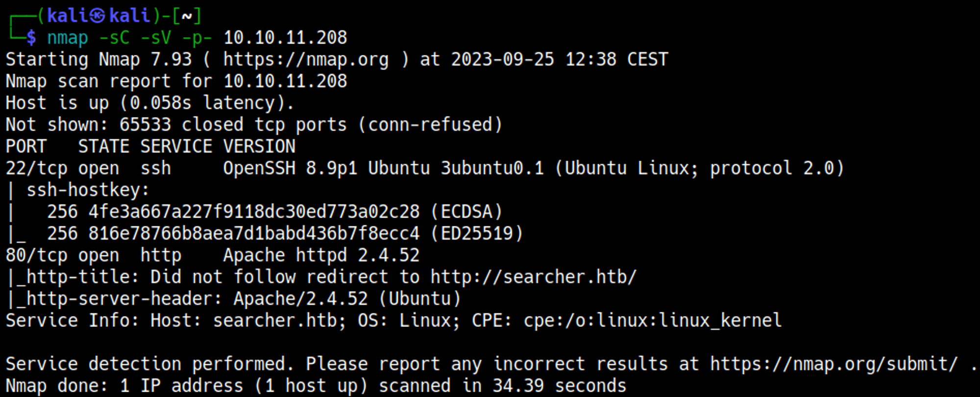Click the Apache httpd 2.4.52 version text
Image resolution: width=980 pixels, height=397 pixels.
[x=321, y=255]
